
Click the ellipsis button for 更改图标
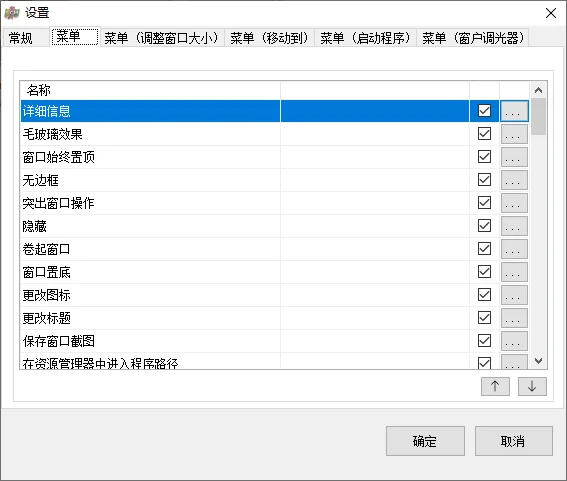pos(514,295)
